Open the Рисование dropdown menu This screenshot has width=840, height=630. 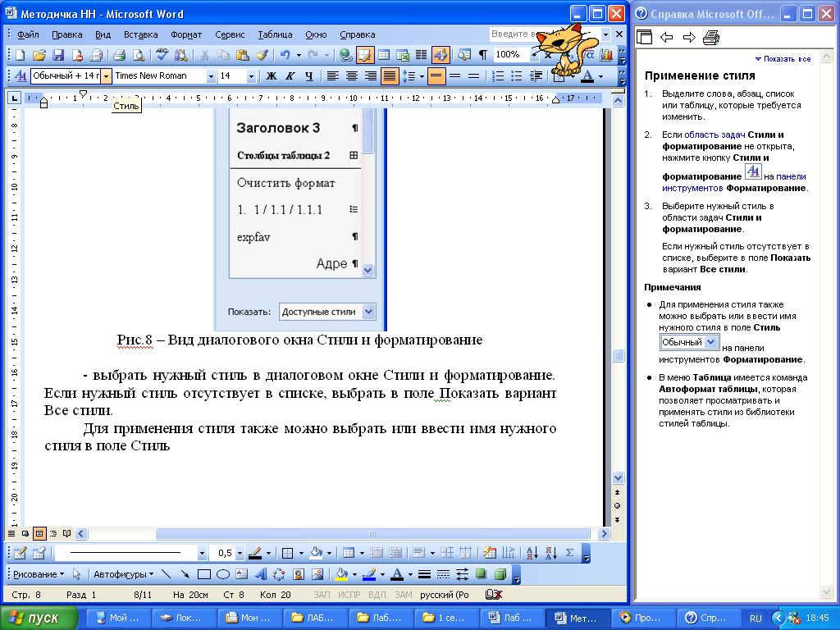click(x=38, y=574)
